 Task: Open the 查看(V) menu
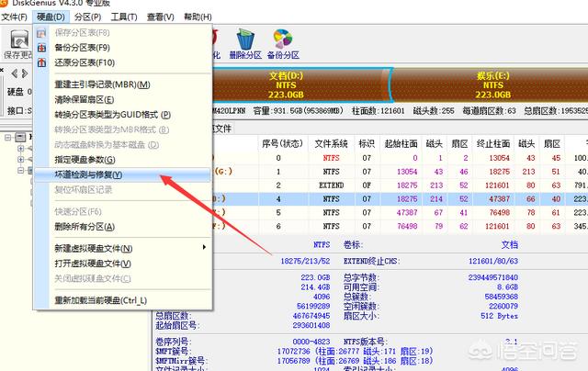click(160, 17)
